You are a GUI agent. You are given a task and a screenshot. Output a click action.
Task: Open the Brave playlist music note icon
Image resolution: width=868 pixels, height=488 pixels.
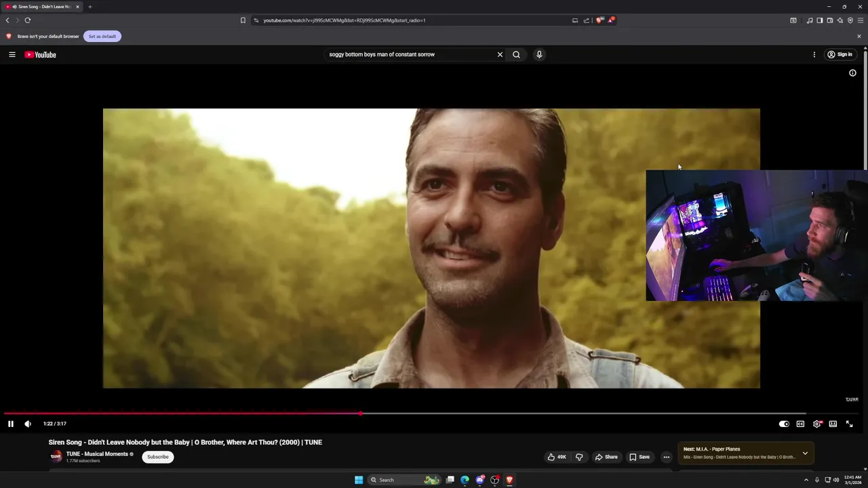coord(810,20)
